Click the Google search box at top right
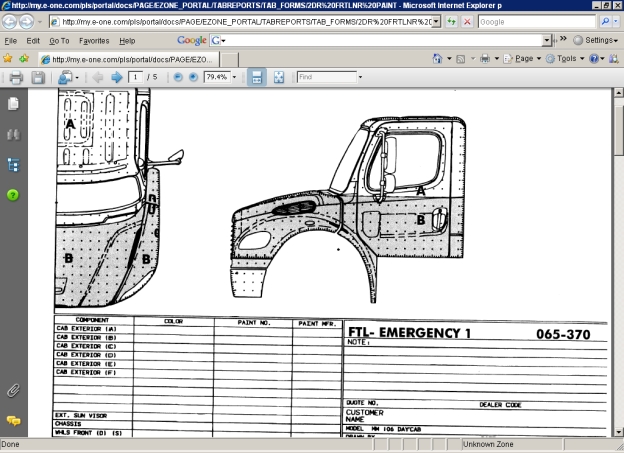This screenshot has width=624, height=453. (x=537, y=21)
